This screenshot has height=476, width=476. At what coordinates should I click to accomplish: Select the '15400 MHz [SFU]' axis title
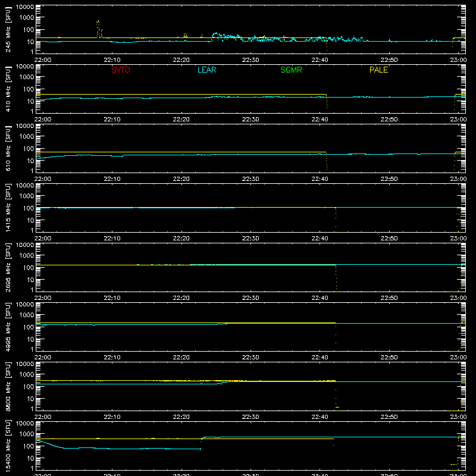point(8,446)
